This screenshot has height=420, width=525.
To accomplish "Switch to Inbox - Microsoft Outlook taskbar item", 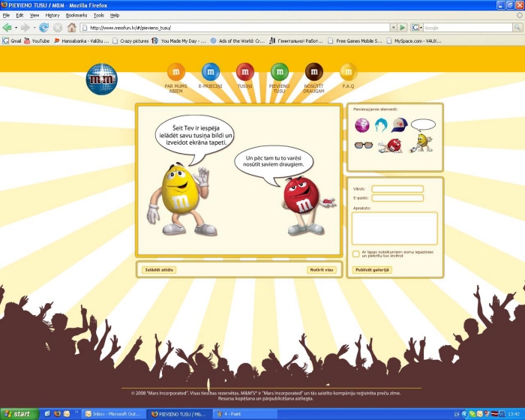I will pyautogui.click(x=114, y=414).
